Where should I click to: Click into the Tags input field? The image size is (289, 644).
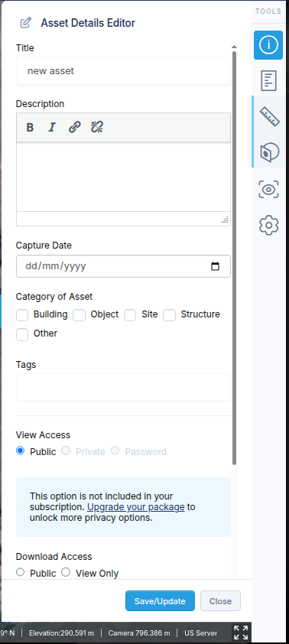(123, 387)
